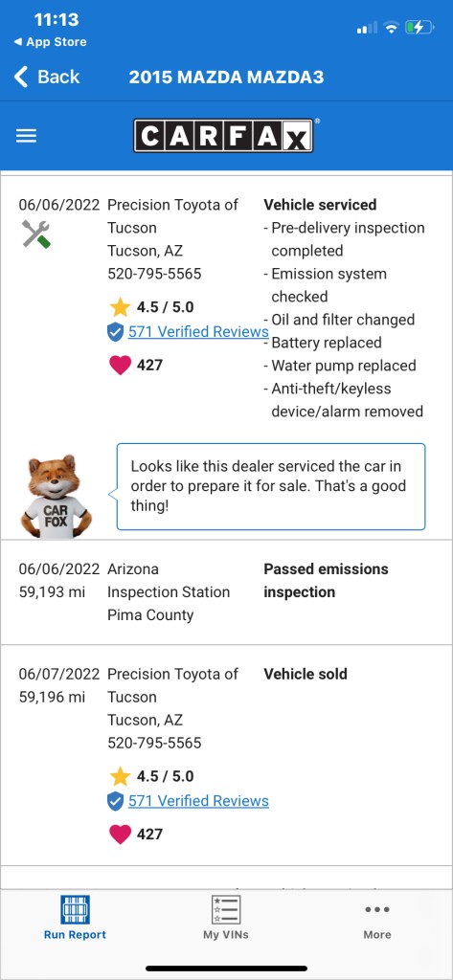Tap the pink heart icon beside first 427
This screenshot has height=980, width=453.
(120, 365)
